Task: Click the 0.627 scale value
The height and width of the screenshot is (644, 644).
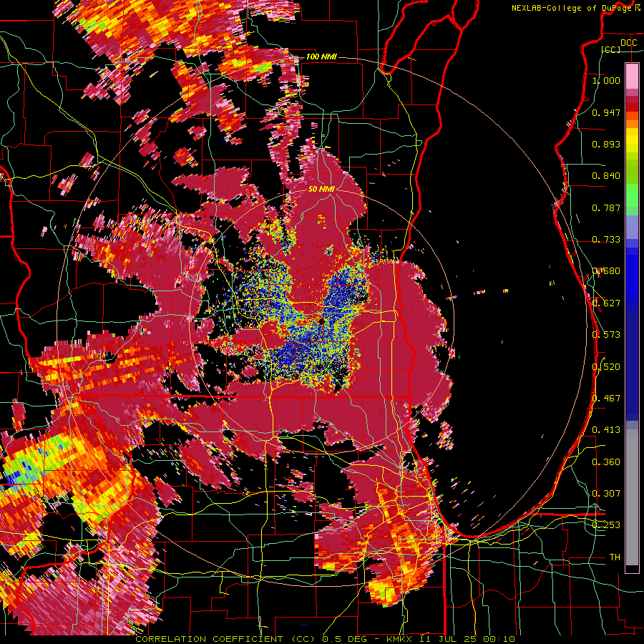Action: tap(606, 303)
